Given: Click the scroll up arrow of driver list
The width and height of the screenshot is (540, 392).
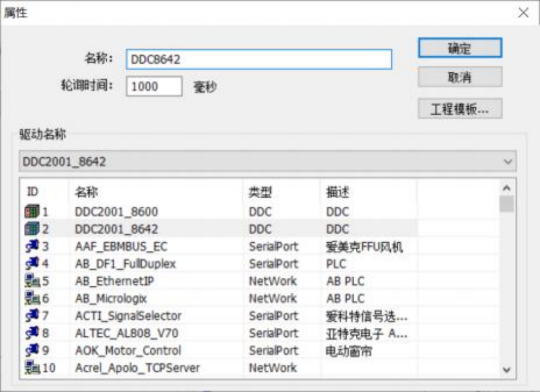Looking at the screenshot, I should pos(507,188).
